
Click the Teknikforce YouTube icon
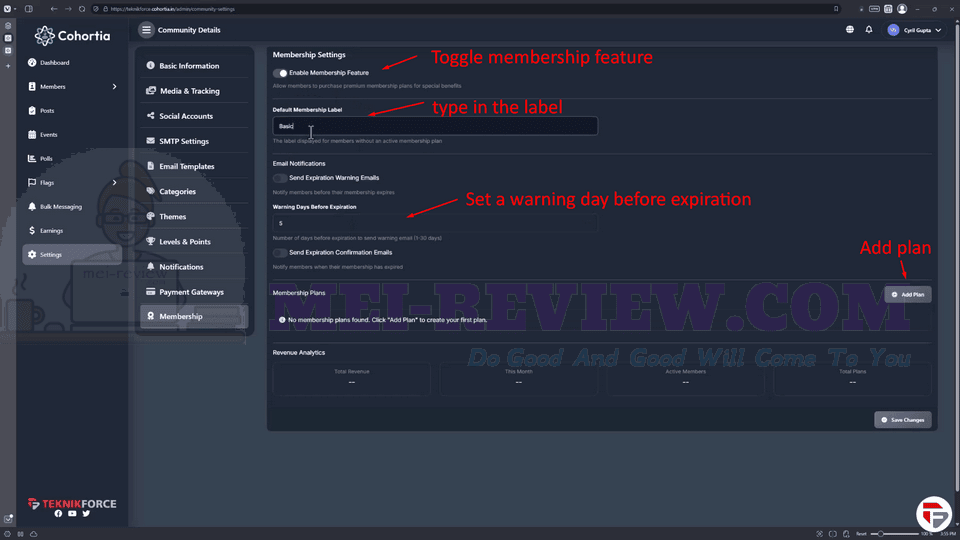pos(72,514)
